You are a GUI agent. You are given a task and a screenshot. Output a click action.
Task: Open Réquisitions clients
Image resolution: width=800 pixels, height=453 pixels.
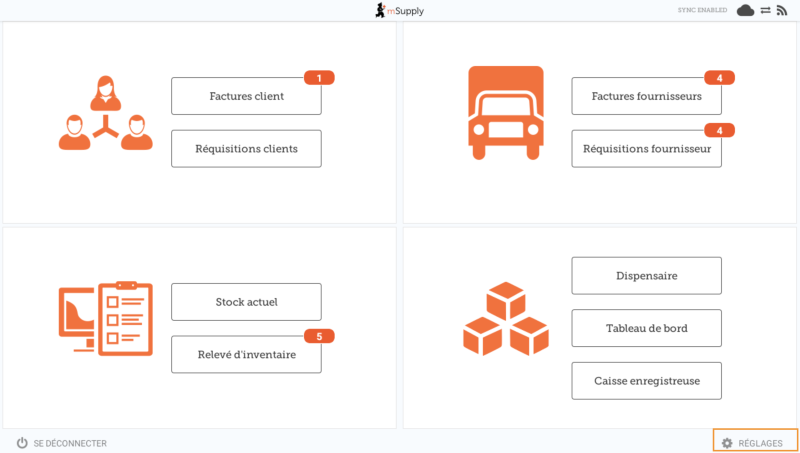(x=246, y=149)
